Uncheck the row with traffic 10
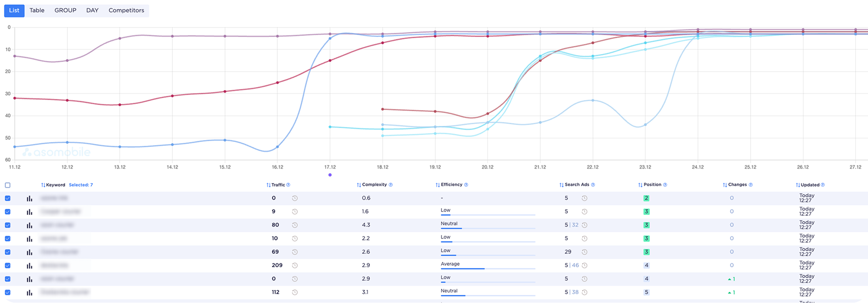 tap(8, 239)
